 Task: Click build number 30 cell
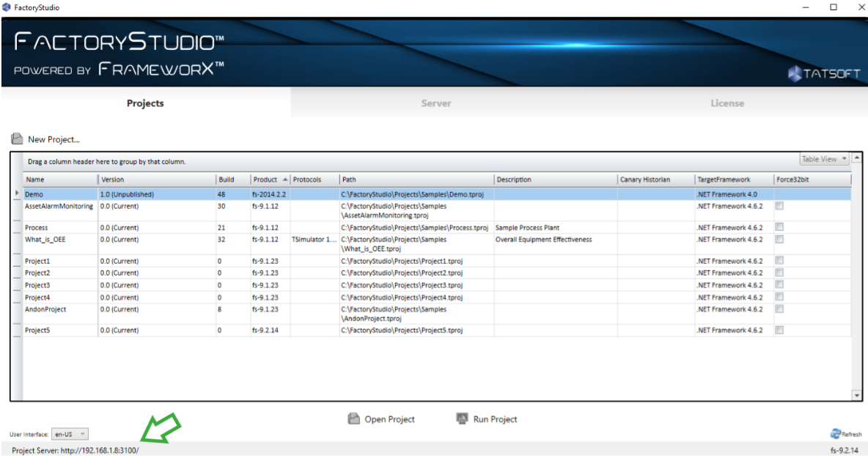[233, 211]
